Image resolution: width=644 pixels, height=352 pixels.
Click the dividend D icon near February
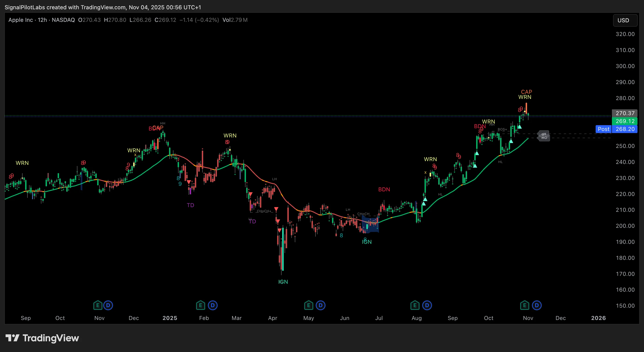coord(212,305)
